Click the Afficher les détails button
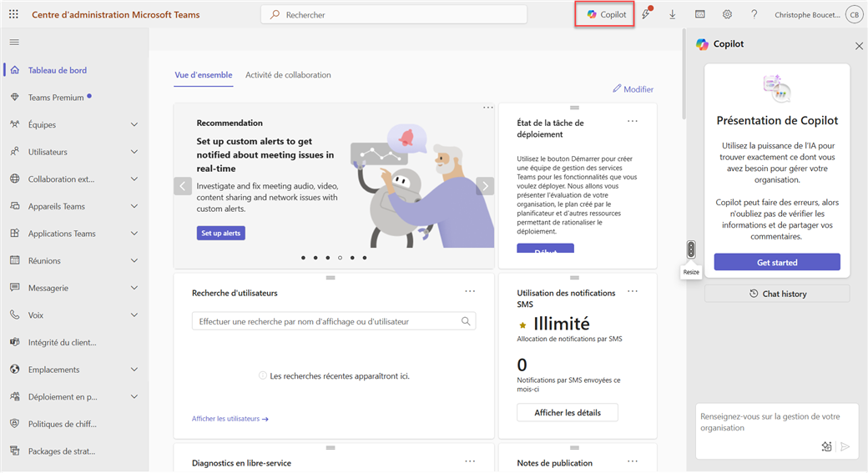 [x=567, y=413]
